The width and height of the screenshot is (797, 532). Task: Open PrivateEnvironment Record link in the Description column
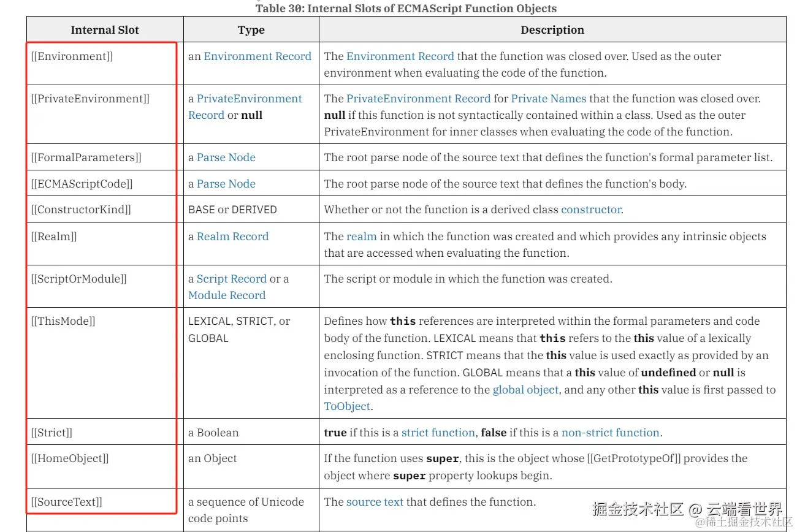tap(419, 99)
